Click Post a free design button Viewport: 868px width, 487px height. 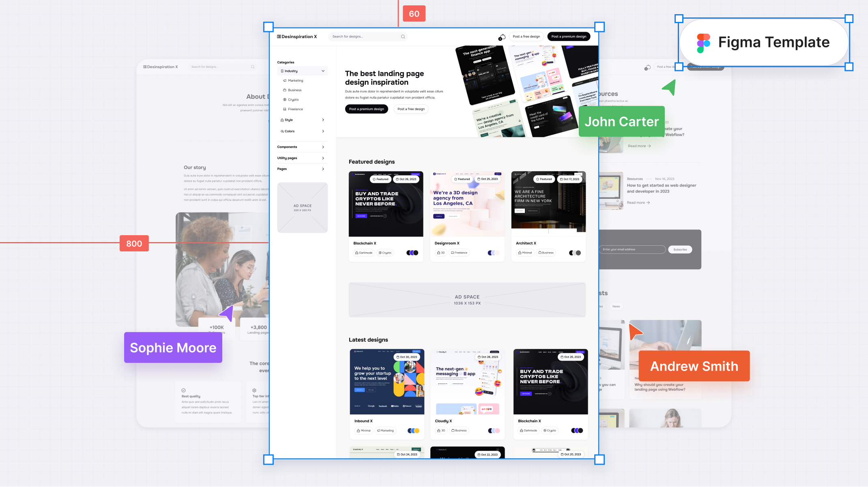tap(526, 36)
